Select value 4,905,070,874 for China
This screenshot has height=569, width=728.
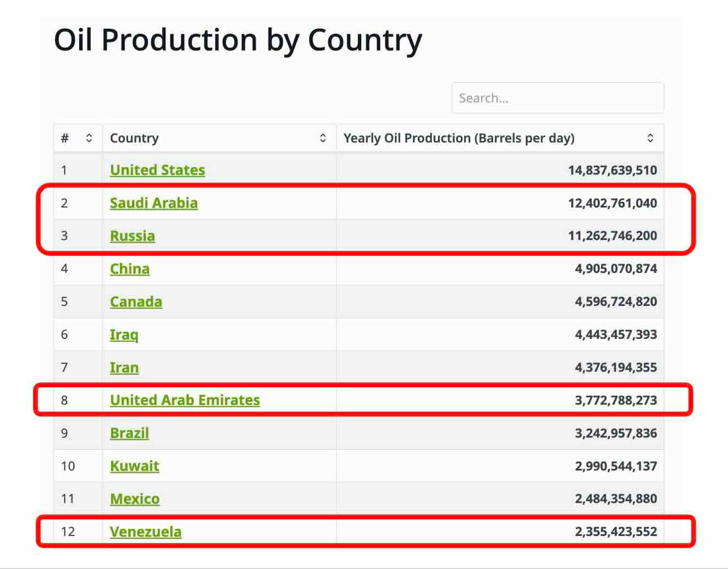pyautogui.click(x=616, y=269)
